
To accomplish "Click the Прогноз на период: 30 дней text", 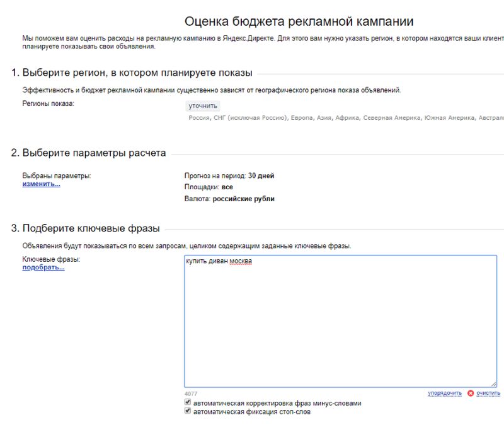I will pos(229,176).
